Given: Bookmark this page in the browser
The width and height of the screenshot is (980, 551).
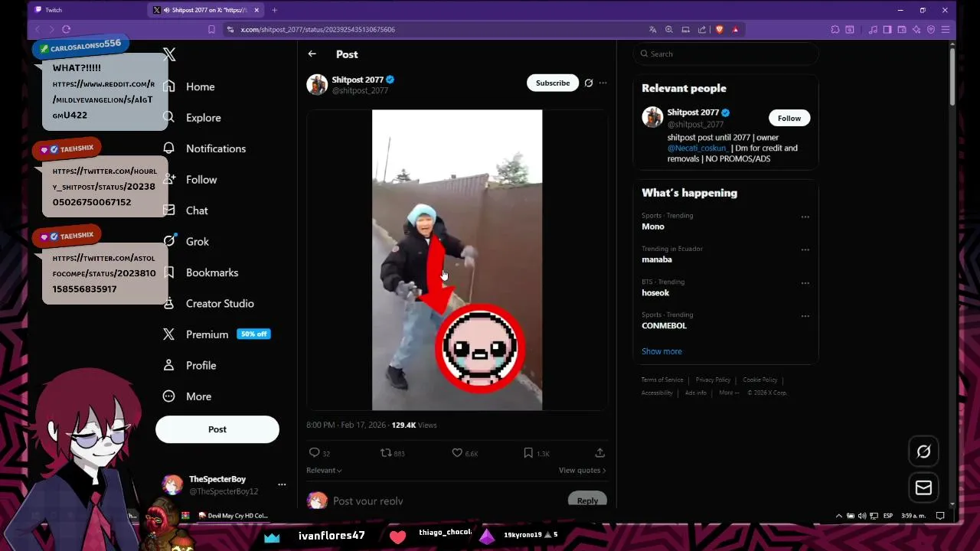Looking at the screenshot, I should point(211,29).
